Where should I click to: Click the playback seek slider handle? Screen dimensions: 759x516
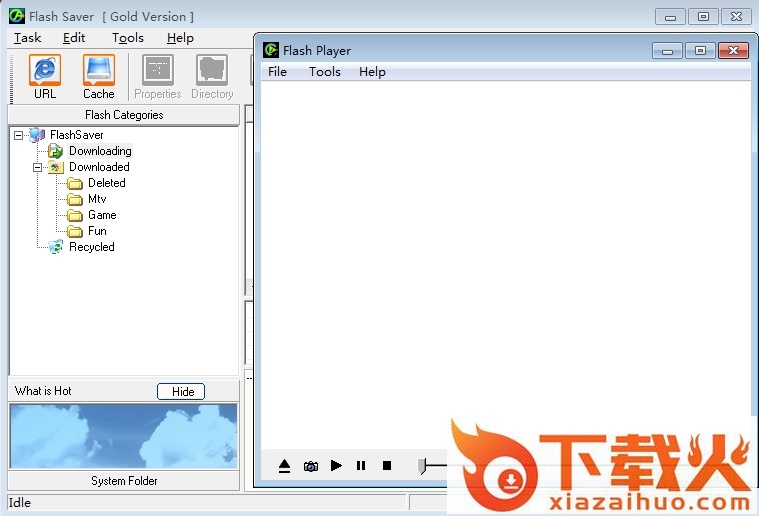coord(423,465)
